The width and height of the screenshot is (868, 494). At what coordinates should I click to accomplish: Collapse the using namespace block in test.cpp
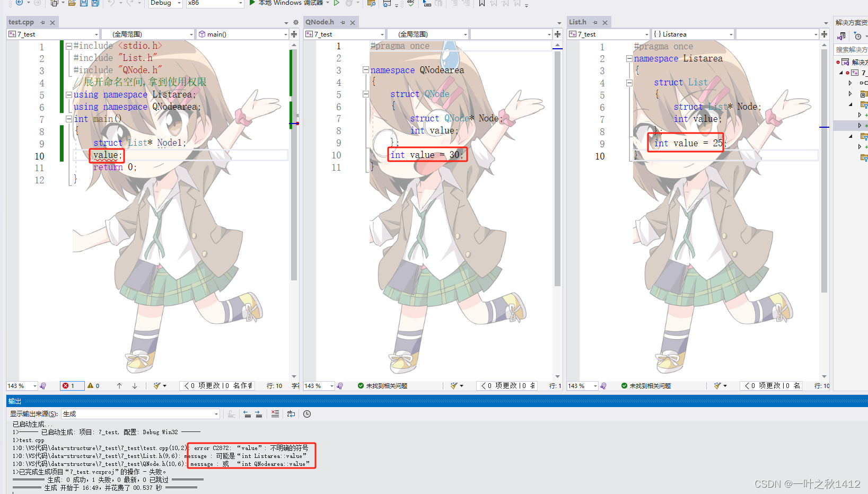(69, 95)
